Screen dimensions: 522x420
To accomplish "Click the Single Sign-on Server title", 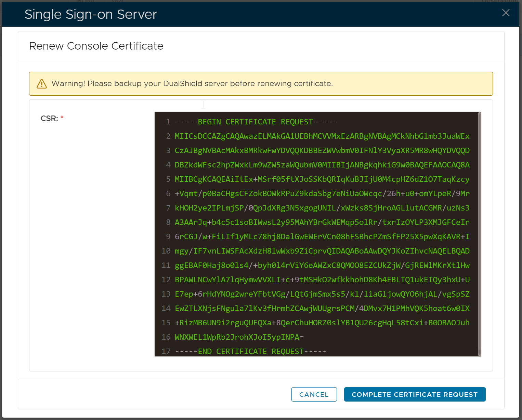I will click(91, 14).
